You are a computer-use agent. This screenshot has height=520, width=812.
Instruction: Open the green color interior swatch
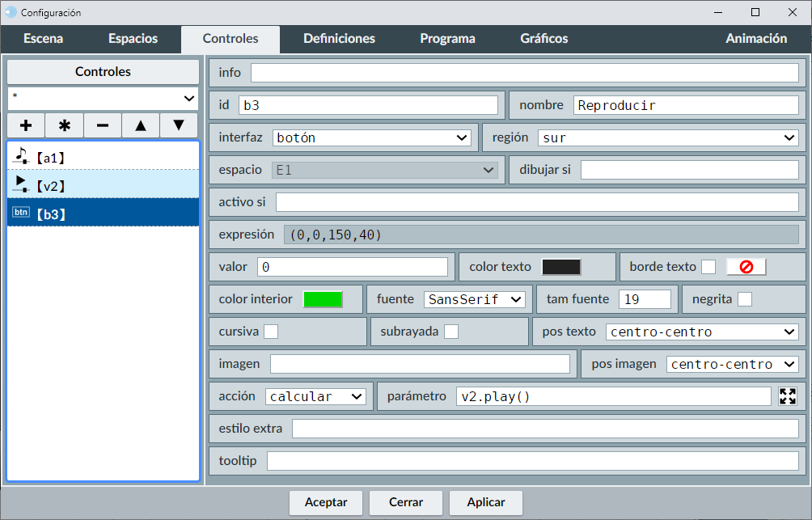pyautogui.click(x=323, y=299)
